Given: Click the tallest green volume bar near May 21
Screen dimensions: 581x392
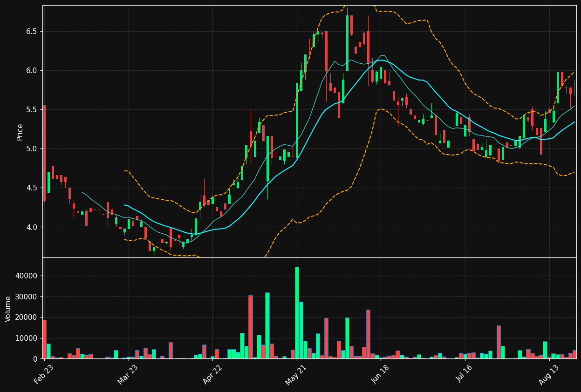Looking at the screenshot, I should point(297,312).
